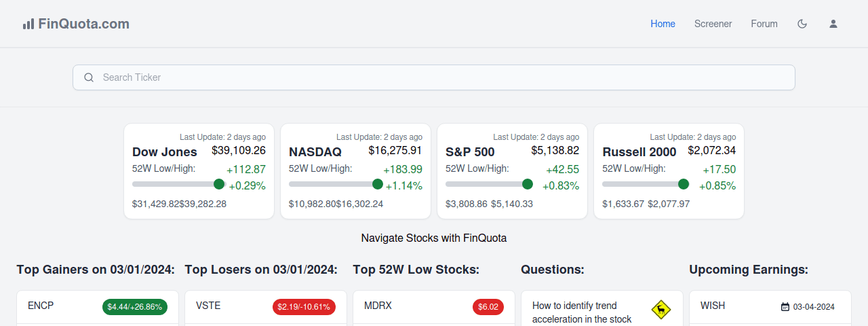
Task: Click the 03-04-2024 earnings date
Action: tap(814, 307)
